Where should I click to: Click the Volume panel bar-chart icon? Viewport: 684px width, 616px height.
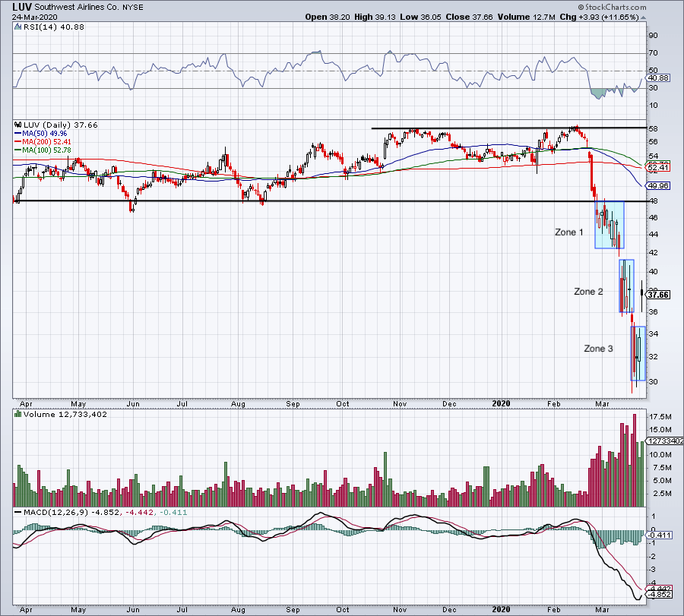[x=17, y=414]
